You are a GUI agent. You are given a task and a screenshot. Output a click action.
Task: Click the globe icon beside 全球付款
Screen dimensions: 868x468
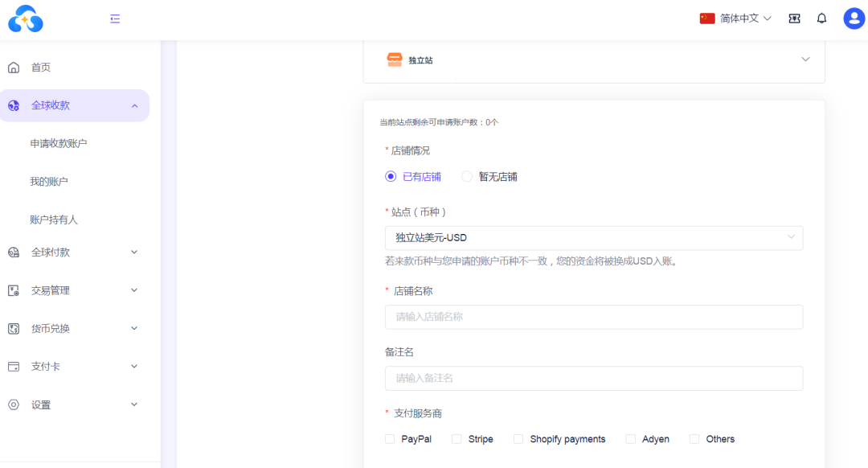coord(14,252)
